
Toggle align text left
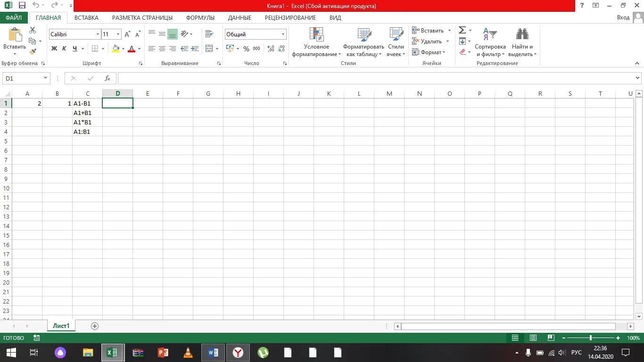pos(152,49)
